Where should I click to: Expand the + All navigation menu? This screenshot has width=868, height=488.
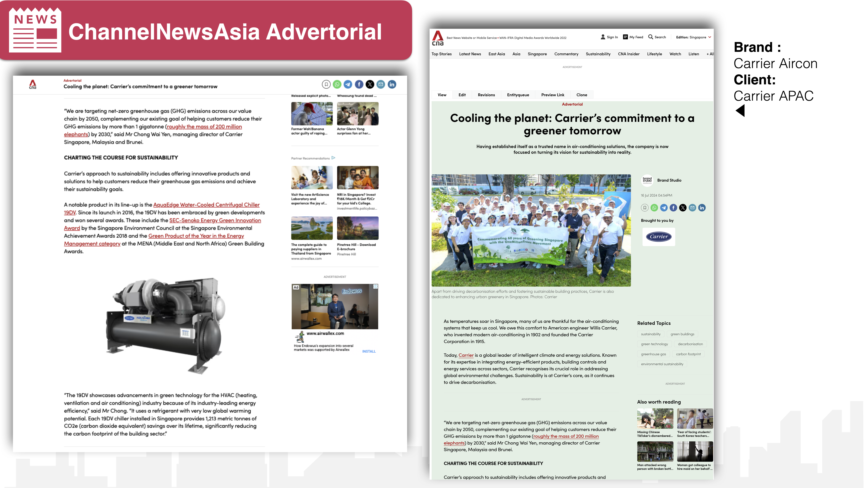[x=710, y=54]
